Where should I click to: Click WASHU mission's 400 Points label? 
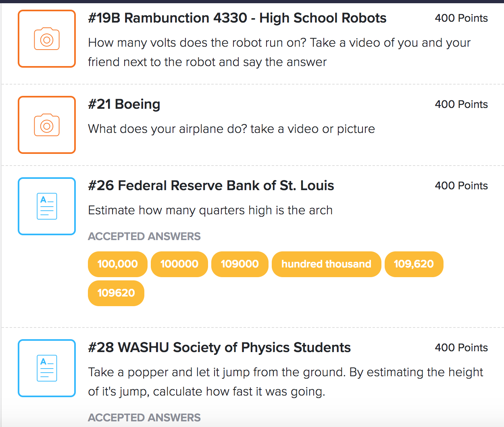pos(461,348)
